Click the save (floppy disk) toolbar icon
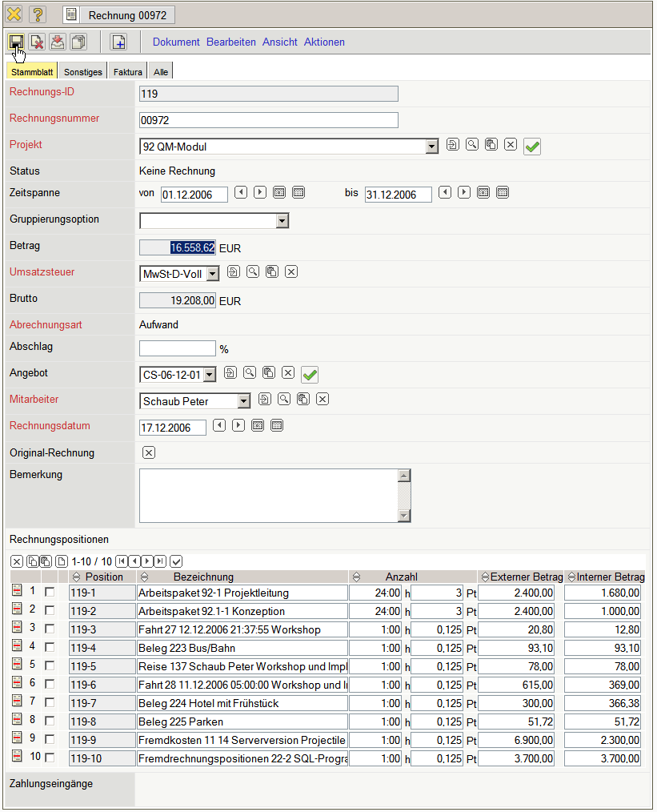This screenshot has width=657, height=812. pyautogui.click(x=16, y=42)
